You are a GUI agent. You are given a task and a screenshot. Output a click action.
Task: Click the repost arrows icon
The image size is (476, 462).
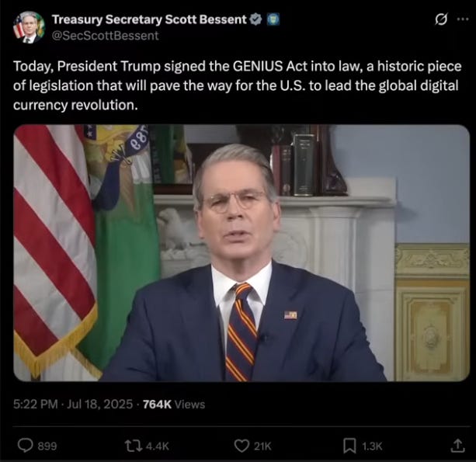tap(134, 446)
